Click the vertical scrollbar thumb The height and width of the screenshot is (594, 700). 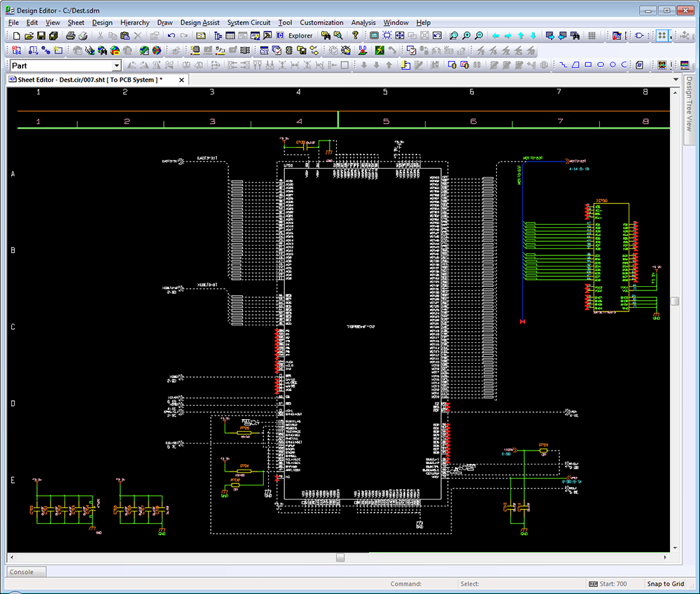675,301
